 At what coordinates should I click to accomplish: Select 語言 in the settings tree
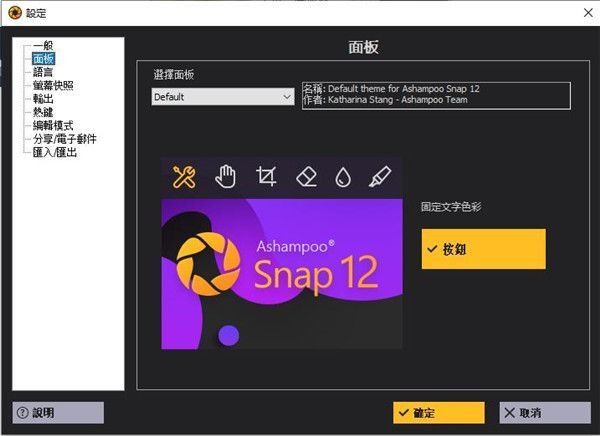43,72
